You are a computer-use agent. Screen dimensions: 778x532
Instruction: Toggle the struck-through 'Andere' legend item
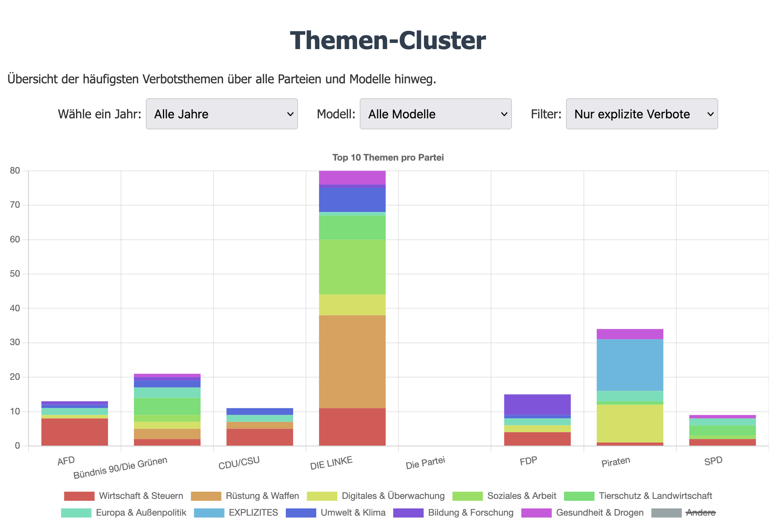tap(700, 513)
